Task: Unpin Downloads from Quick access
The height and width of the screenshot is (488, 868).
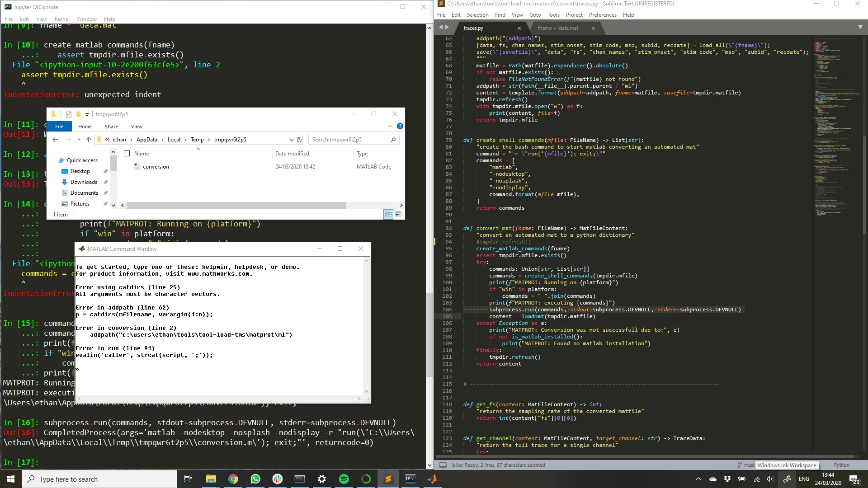Action: pos(105,182)
